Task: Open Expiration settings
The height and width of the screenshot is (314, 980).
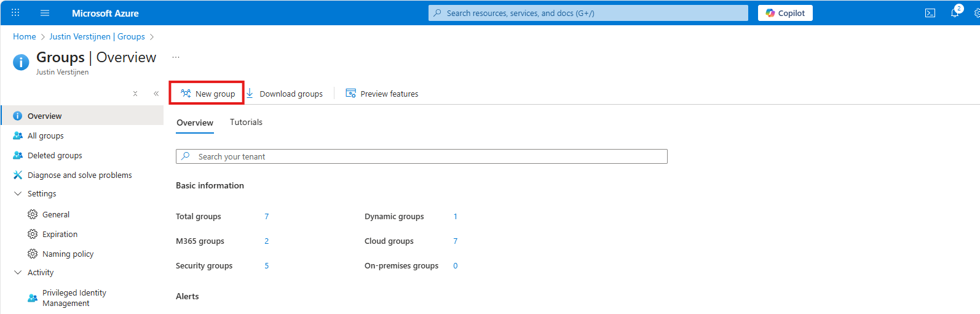Action: 60,234
